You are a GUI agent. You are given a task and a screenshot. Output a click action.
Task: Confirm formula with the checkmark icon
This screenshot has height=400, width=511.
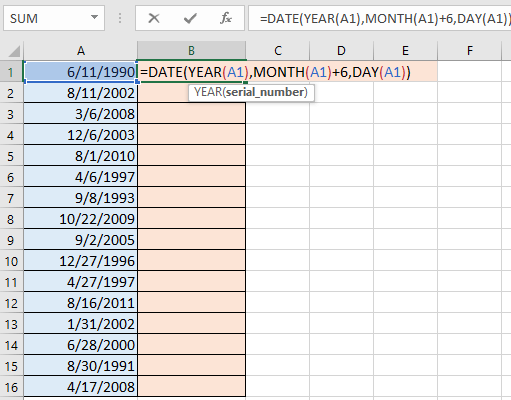[x=190, y=18]
